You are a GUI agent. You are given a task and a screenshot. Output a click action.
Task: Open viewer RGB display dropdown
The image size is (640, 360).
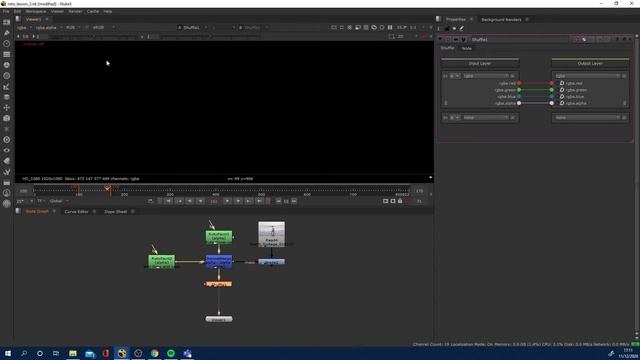tap(73, 27)
